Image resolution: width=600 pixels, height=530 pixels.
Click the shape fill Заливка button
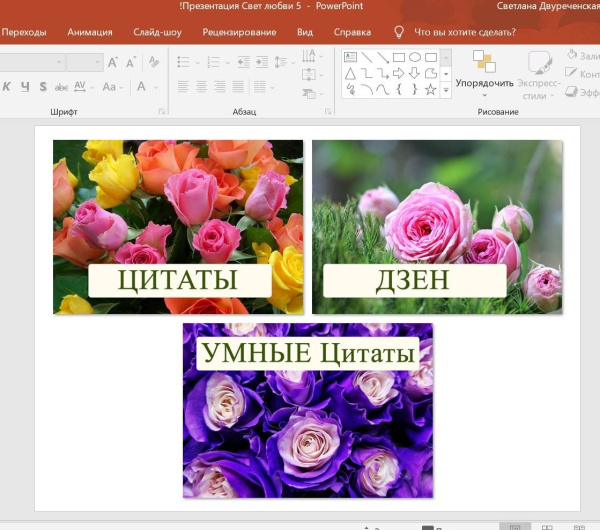click(x=583, y=56)
